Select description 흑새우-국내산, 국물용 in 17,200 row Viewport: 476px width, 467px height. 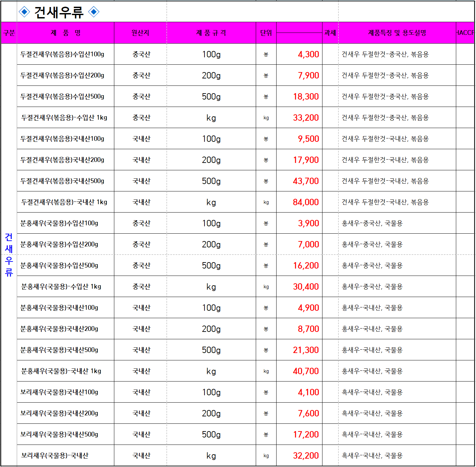click(x=372, y=434)
